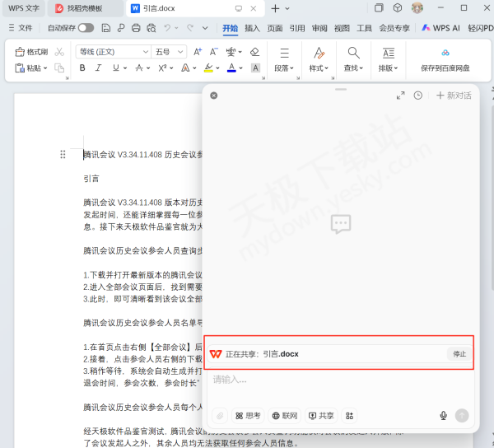Toggle the 共享 sharing option
The height and width of the screenshot is (448, 494).
(321, 416)
